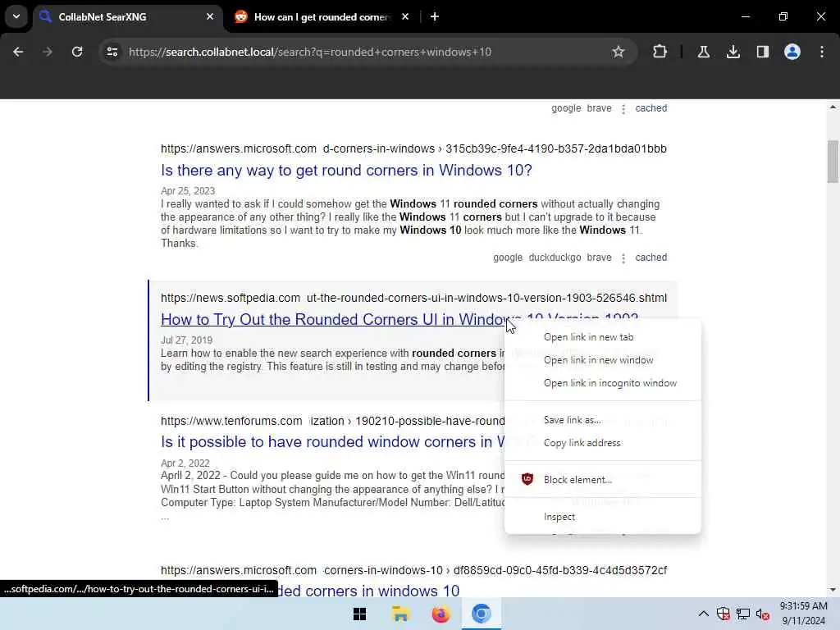Expand three-dot options beside Microsoft result's cached

coord(623,258)
